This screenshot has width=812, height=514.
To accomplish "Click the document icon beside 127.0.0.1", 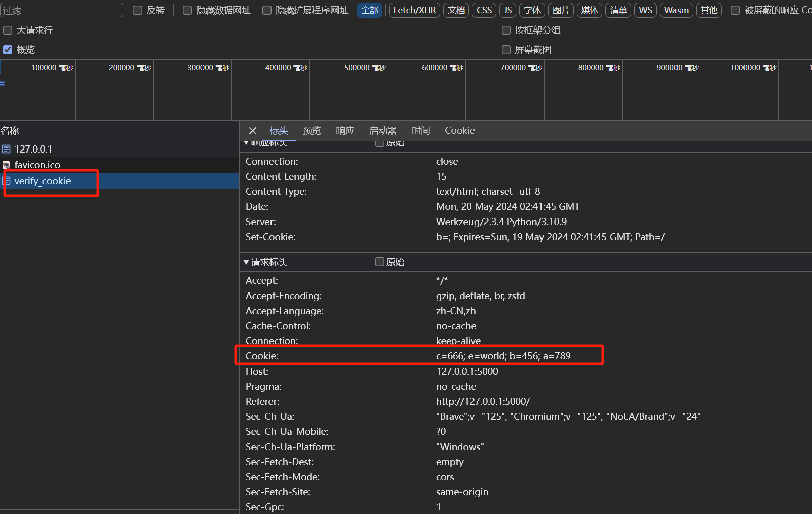I will point(6,149).
